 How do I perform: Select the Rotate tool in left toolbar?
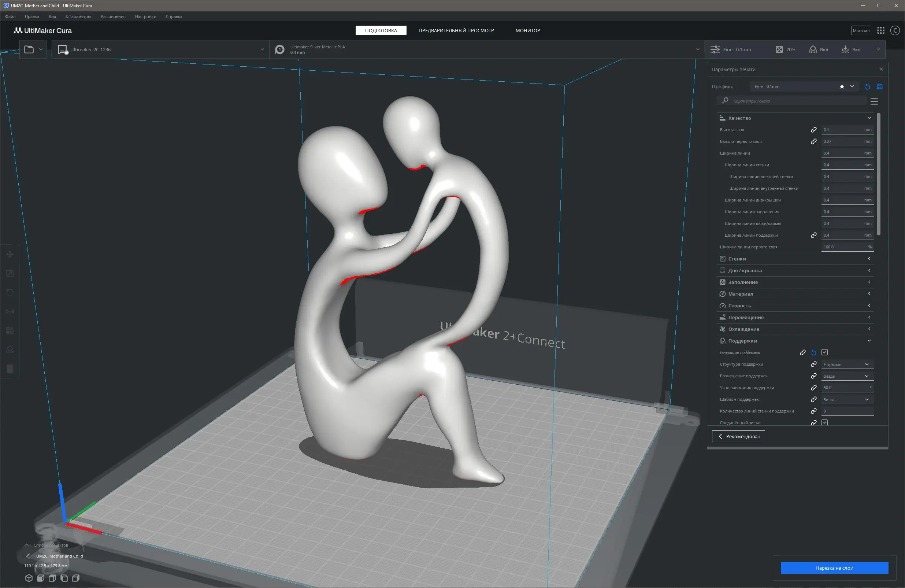pyautogui.click(x=10, y=292)
